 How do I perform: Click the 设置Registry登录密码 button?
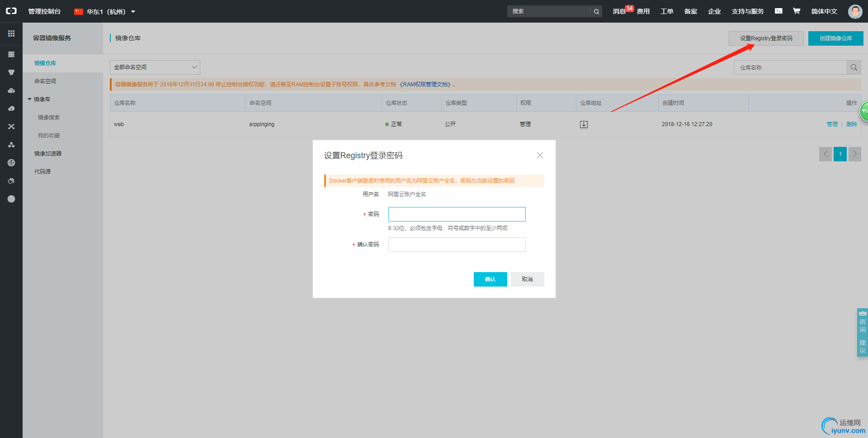pyautogui.click(x=766, y=38)
